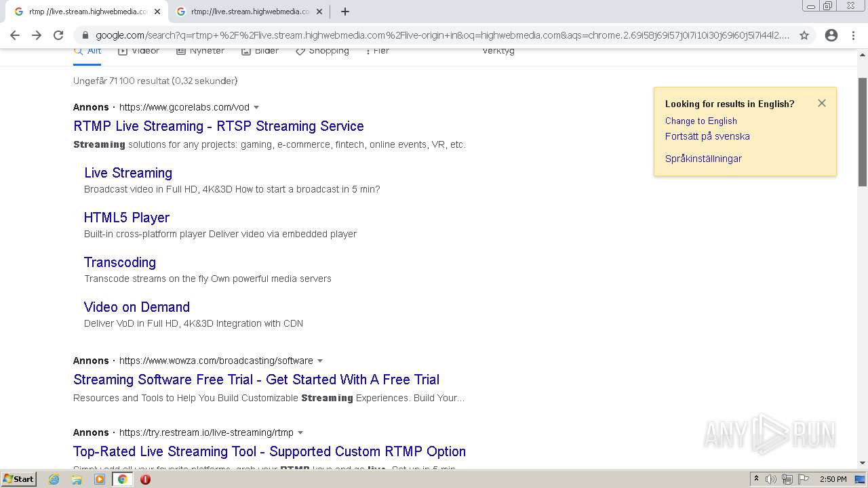The width and height of the screenshot is (868, 488).
Task: Expand the restream.io ad dropdown arrow
Action: (300, 432)
